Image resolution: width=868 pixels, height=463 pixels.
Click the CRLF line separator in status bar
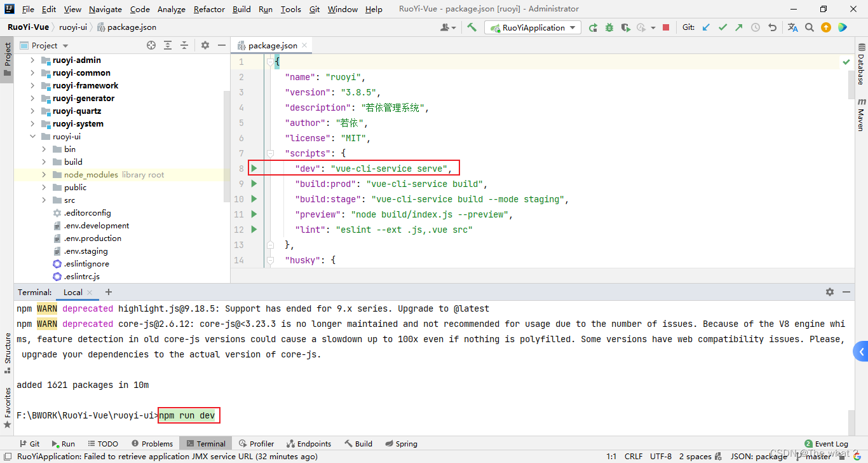tap(634, 457)
